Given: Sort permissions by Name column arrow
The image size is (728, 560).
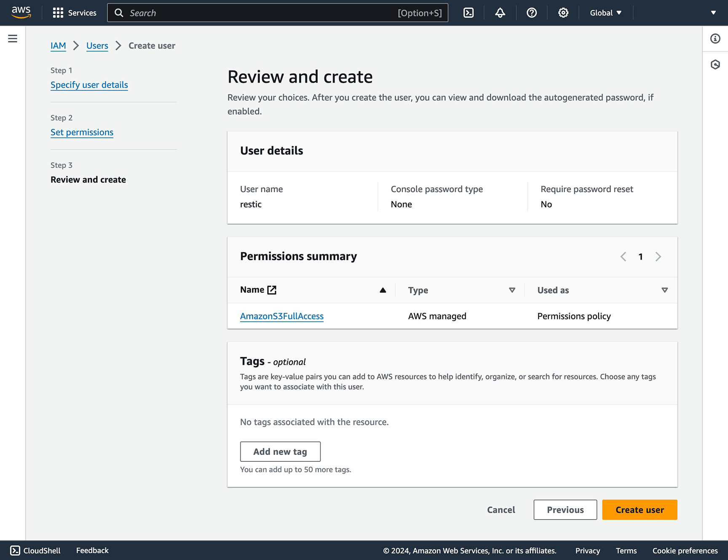Looking at the screenshot, I should [383, 290].
